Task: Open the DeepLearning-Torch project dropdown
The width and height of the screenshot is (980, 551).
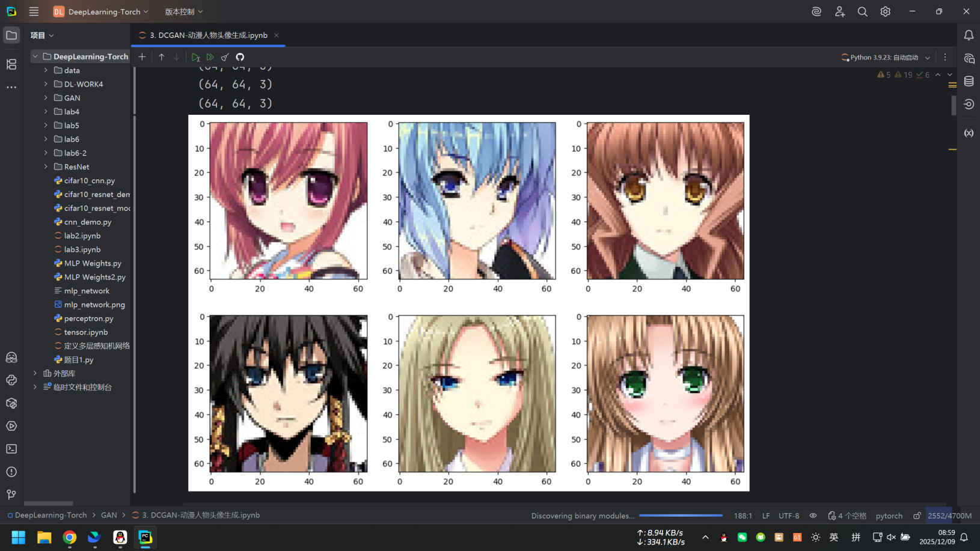Action: [x=101, y=12]
